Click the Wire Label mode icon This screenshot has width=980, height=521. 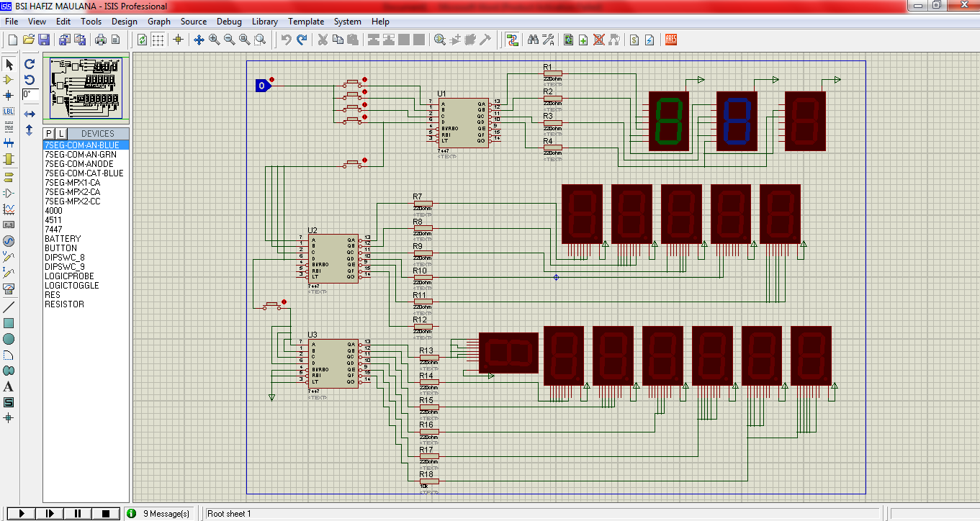9,112
